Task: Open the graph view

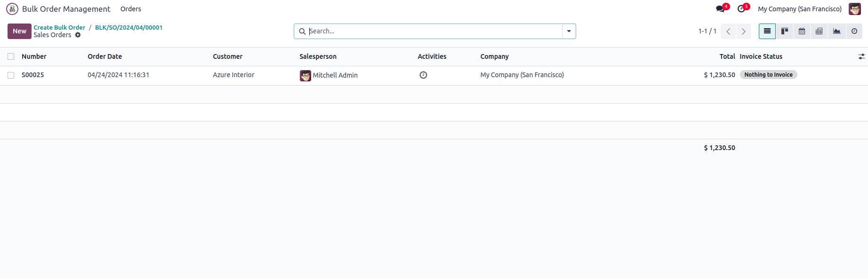Action: click(x=836, y=31)
